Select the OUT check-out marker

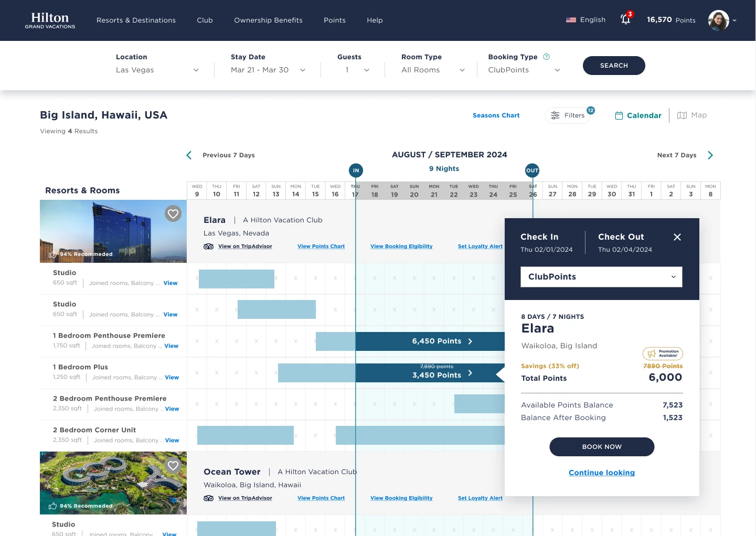[x=533, y=170]
